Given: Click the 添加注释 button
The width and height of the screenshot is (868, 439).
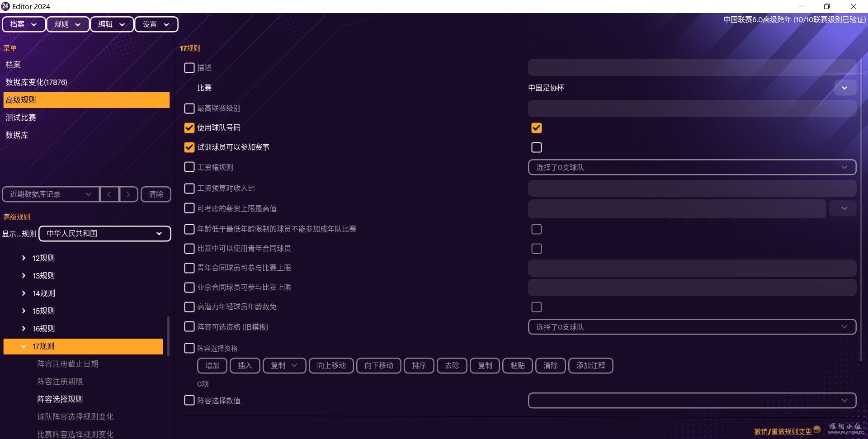Looking at the screenshot, I should [x=590, y=365].
